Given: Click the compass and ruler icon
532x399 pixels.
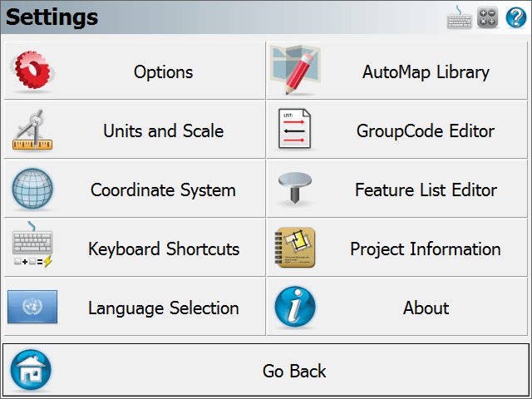Looking at the screenshot, I should [x=32, y=130].
